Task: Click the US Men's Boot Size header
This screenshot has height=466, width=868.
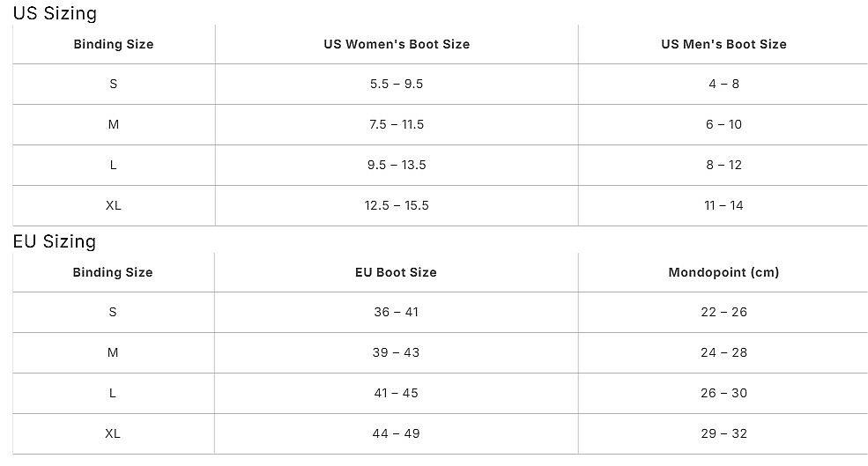Action: pyautogui.click(x=723, y=44)
